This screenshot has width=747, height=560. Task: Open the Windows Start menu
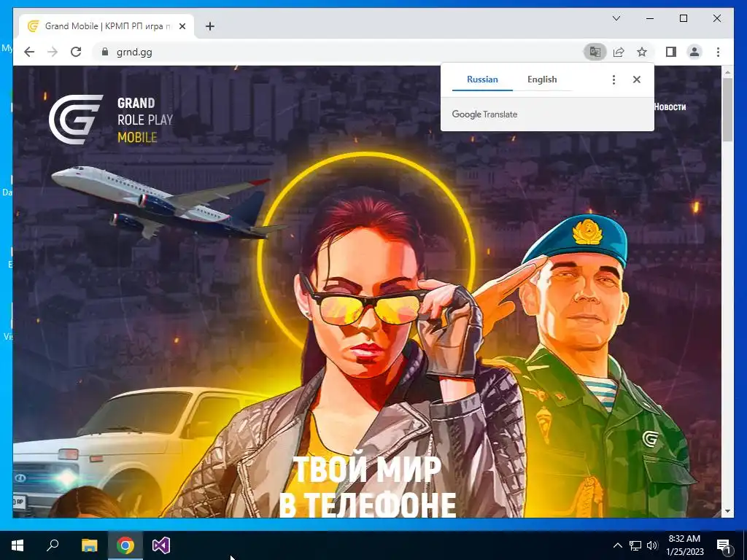18,545
